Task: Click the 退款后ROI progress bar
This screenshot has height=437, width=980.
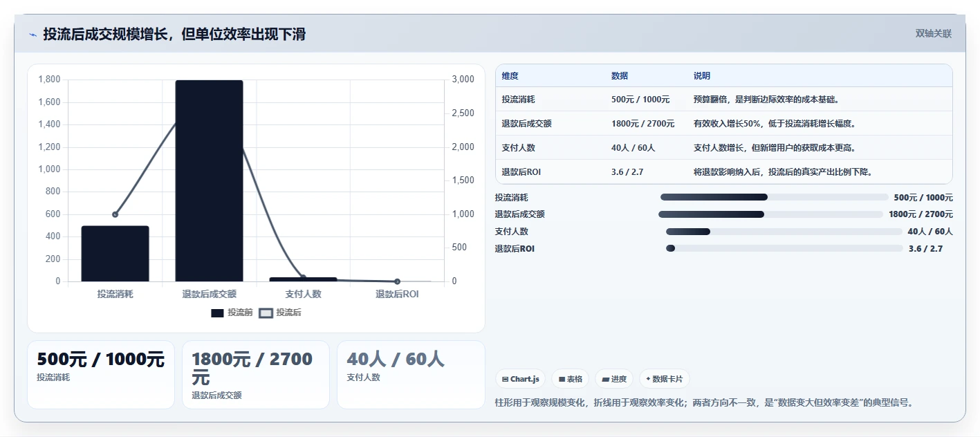Action: 784,248
